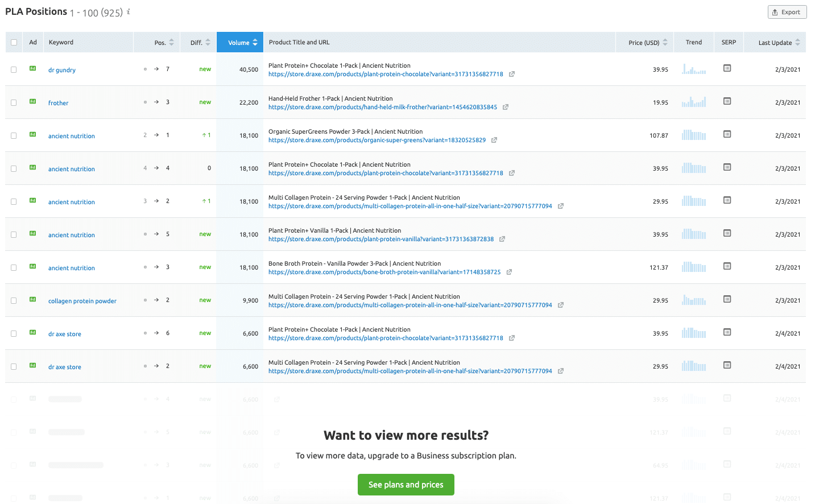Click the Ad badge in collagen protein powder row
Image resolution: width=815 pixels, height=504 pixels.
coord(33,299)
